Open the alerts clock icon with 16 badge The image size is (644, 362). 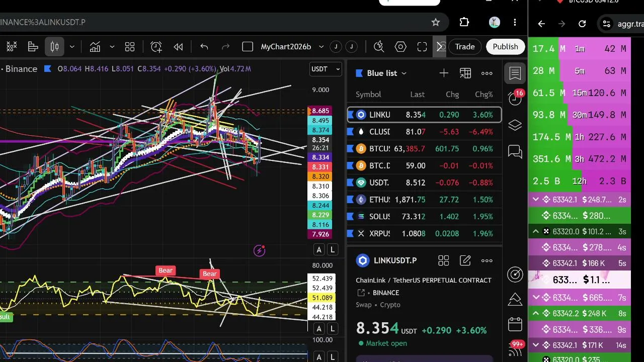515,98
